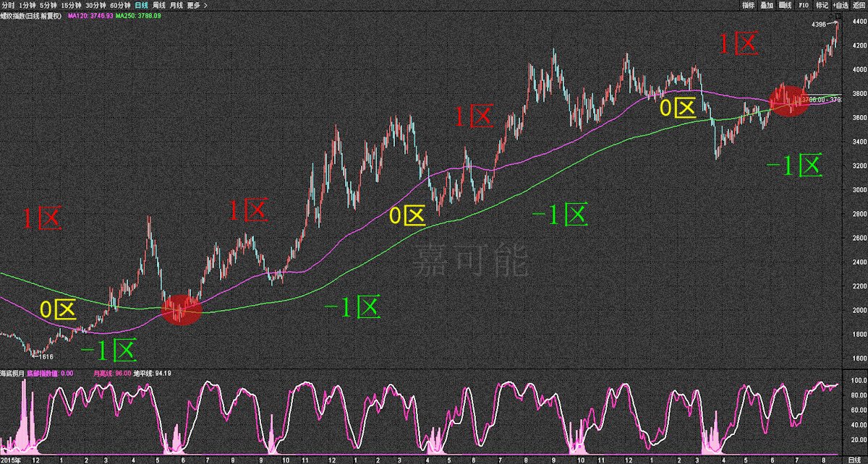Image resolution: width=868 pixels, height=464 pixels.
Task: Choose the 30分钟 period
Action: pos(96,4)
